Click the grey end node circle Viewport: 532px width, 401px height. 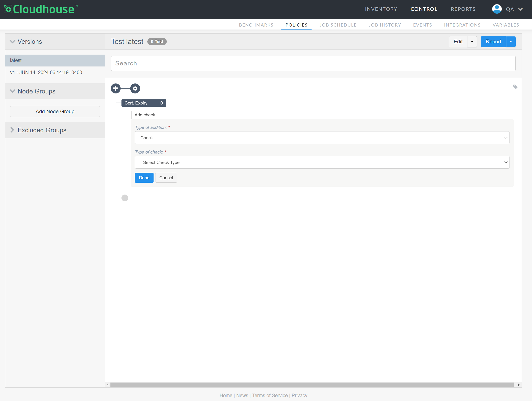click(x=125, y=198)
